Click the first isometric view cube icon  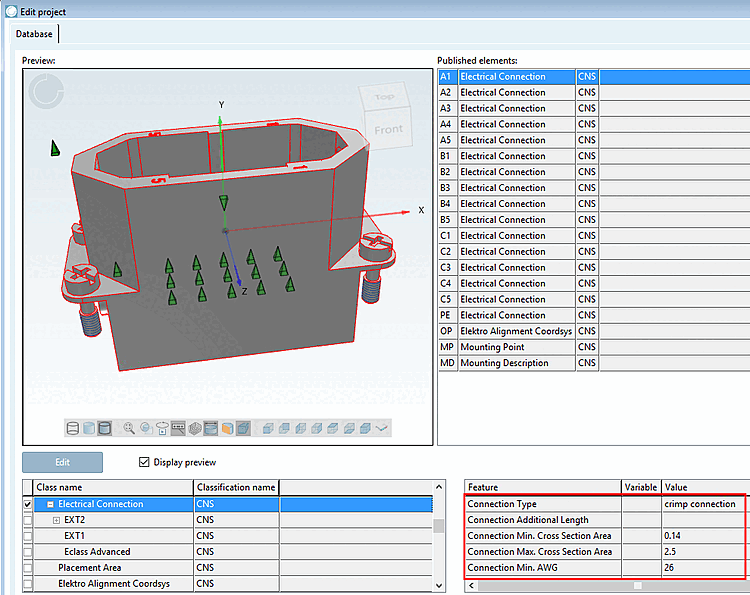(266, 428)
